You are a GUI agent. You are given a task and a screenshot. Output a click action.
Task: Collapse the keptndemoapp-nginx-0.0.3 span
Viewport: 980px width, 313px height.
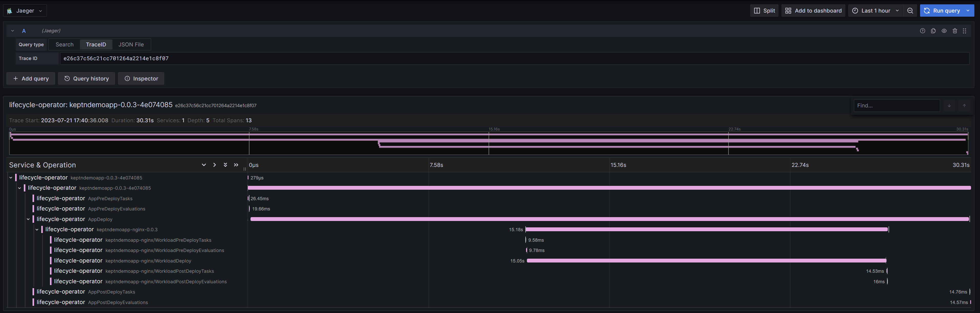tap(37, 229)
